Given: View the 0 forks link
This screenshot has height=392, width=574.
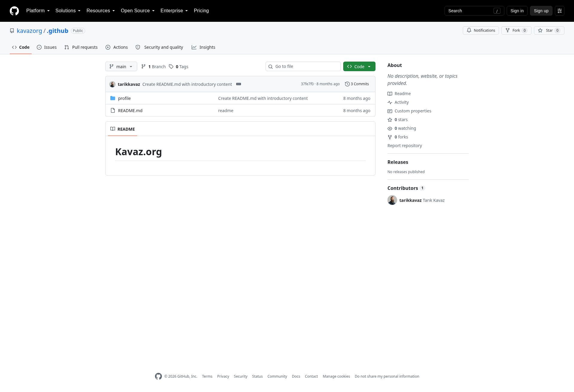Looking at the screenshot, I should (398, 137).
